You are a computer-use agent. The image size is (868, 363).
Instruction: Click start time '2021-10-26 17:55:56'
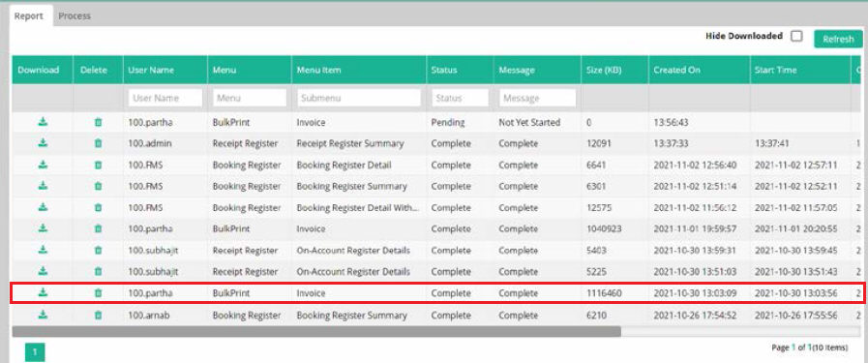796,316
